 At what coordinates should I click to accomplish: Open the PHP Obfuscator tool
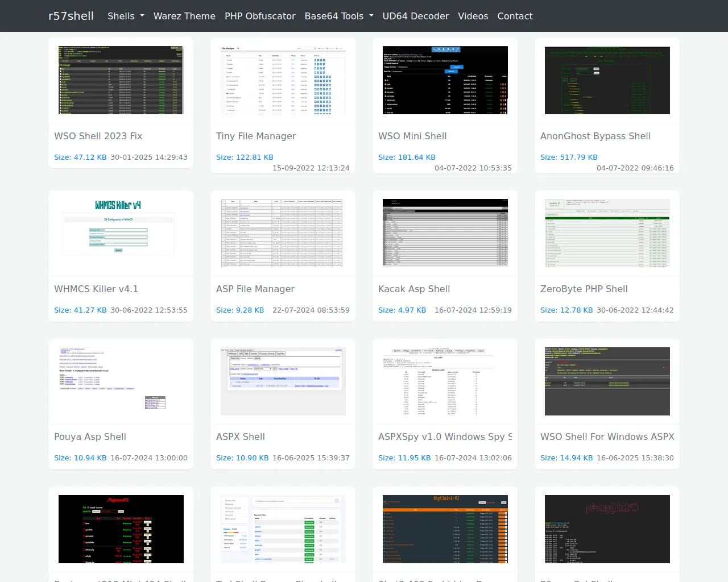pyautogui.click(x=260, y=16)
